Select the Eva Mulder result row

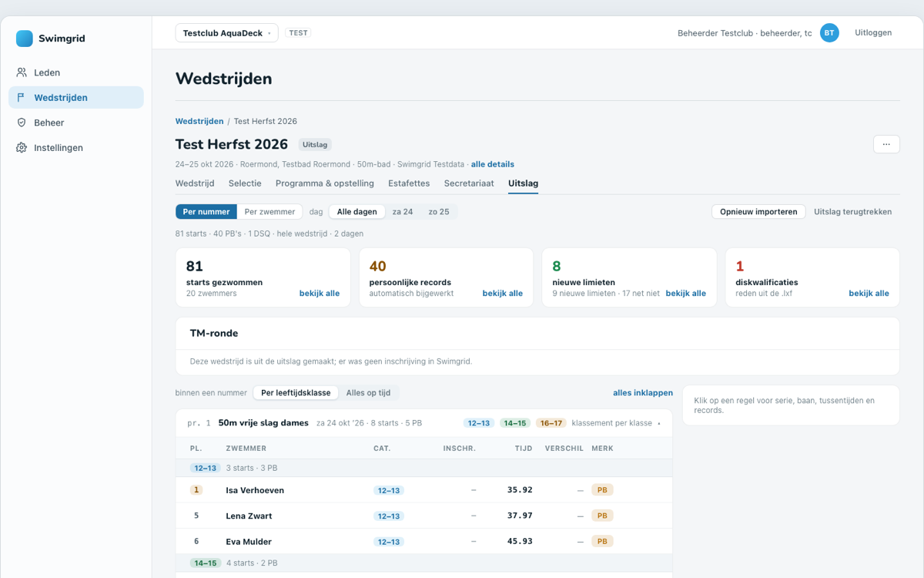[x=424, y=542]
